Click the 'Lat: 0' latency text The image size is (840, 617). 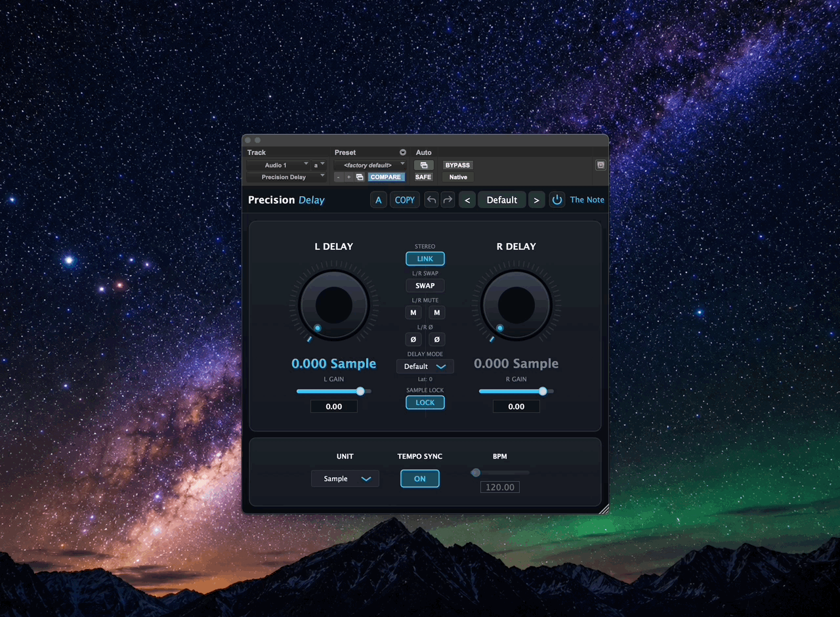click(x=425, y=379)
